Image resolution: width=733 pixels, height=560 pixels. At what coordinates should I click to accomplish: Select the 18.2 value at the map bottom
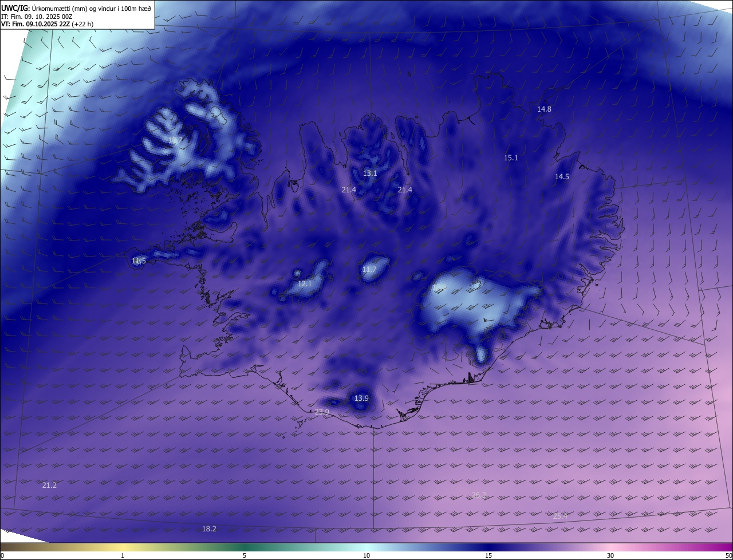(209, 529)
